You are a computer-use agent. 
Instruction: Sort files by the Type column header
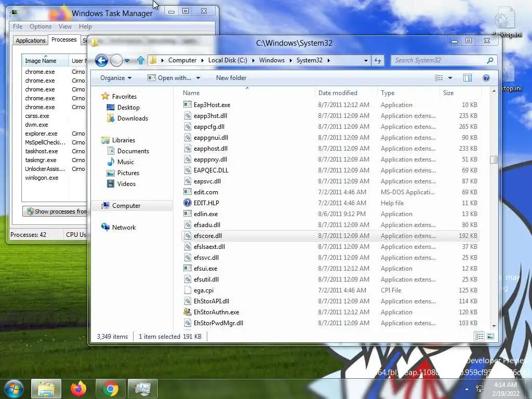click(x=408, y=92)
